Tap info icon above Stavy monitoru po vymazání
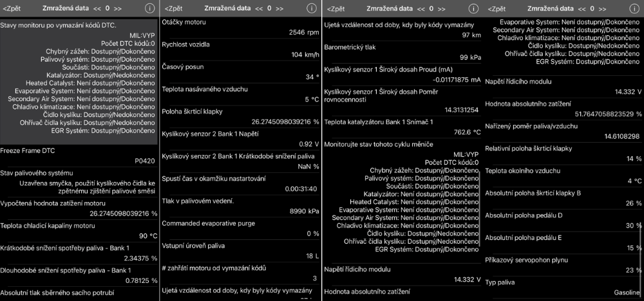 (149, 8)
